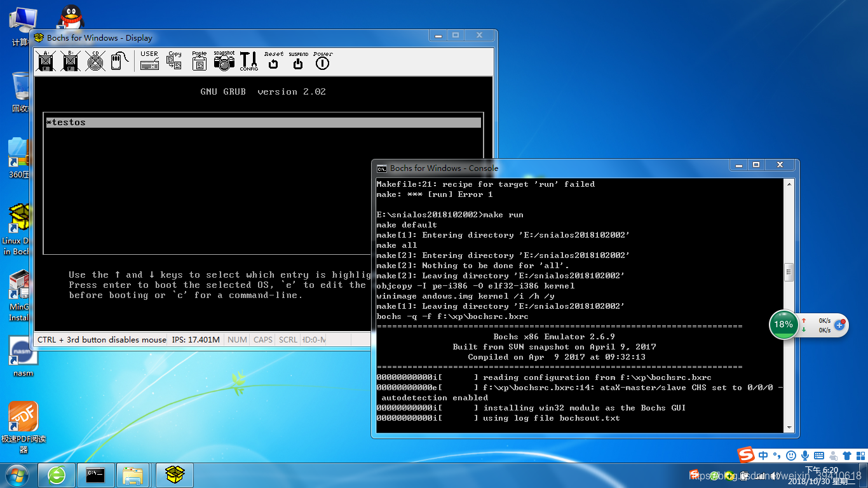This screenshot has width=868, height=488.
Task: Open the soft keyboard icon on Sogou bar
Action: point(819,456)
